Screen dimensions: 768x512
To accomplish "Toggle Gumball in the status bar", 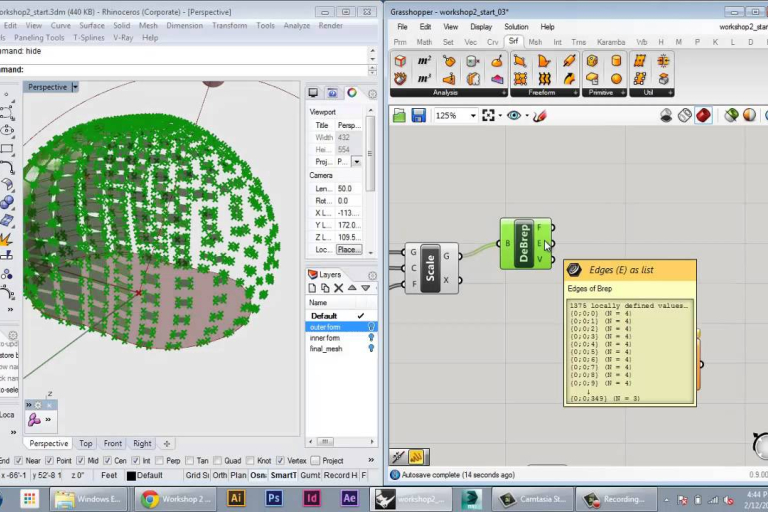I will point(310,475).
